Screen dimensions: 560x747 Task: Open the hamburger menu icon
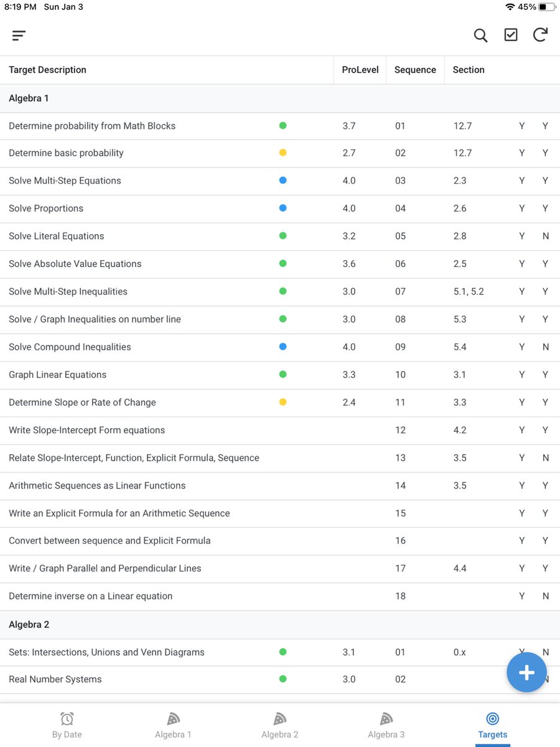pos(19,35)
